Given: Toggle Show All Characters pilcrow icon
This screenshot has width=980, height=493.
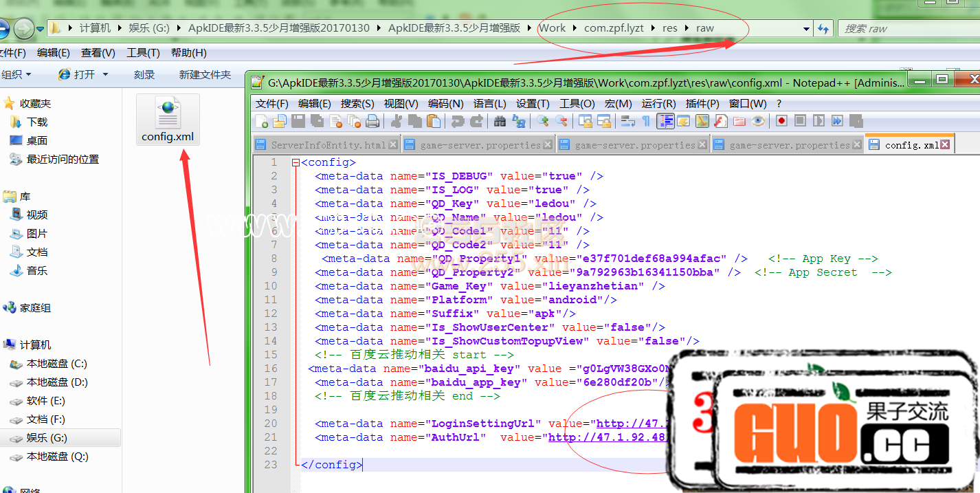Looking at the screenshot, I should click(645, 122).
